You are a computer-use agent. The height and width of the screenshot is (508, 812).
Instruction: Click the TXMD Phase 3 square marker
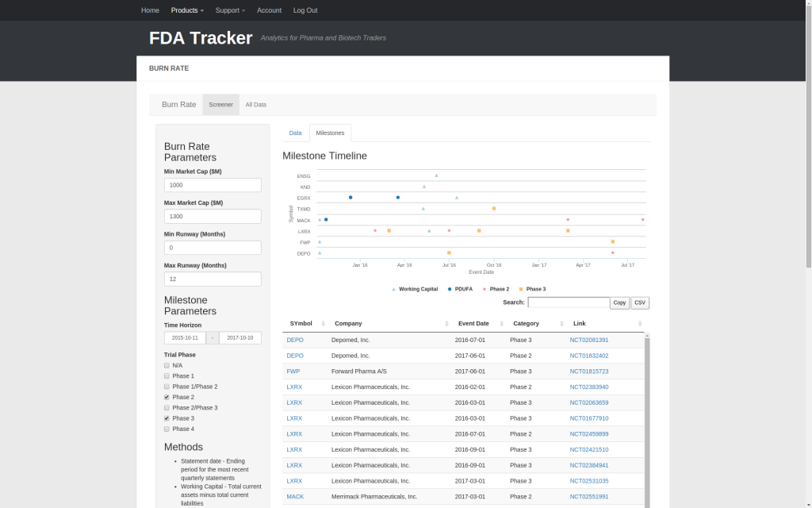494,209
